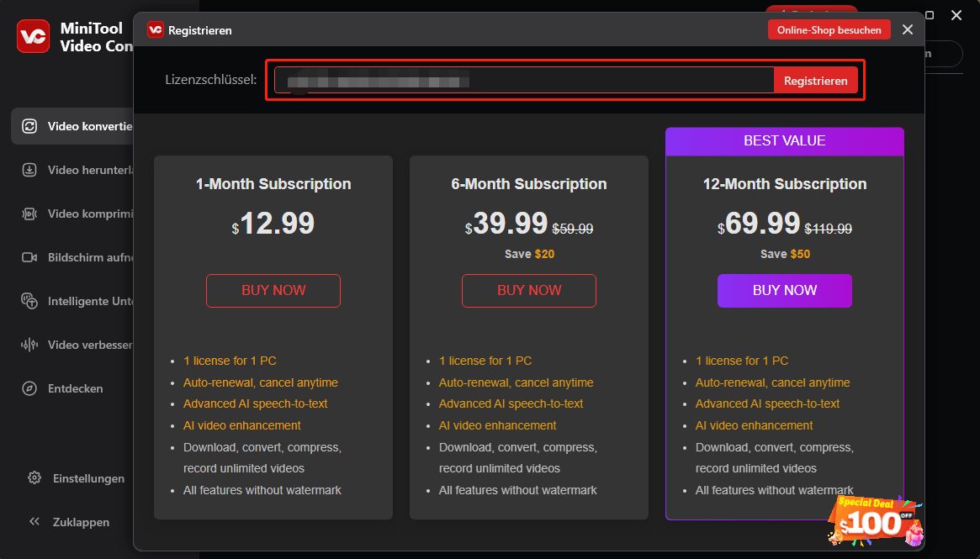Close the Registrieren dialog
The image size is (980, 559).
(908, 29)
